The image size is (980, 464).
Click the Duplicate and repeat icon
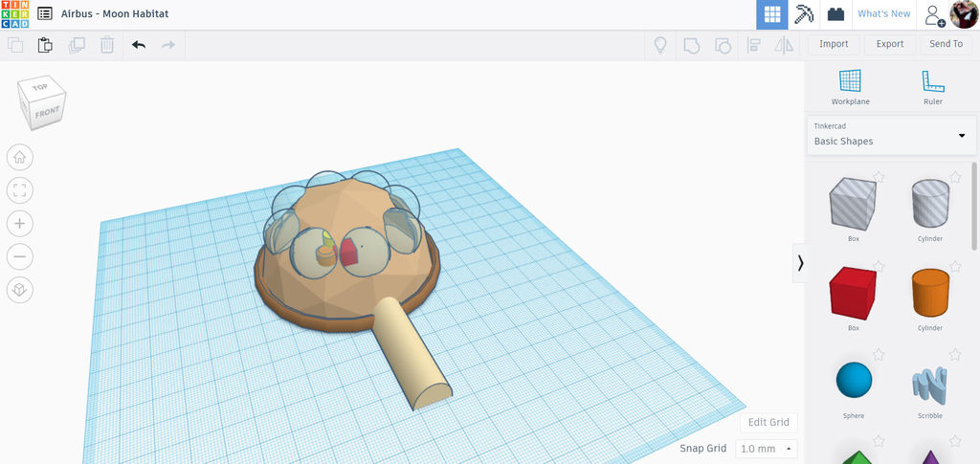pos(77,45)
